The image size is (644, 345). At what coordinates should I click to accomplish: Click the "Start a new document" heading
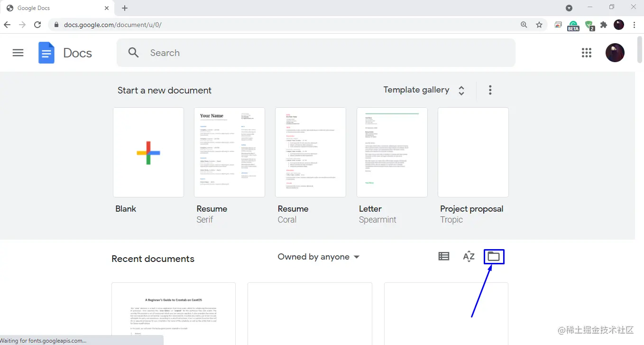click(x=165, y=90)
